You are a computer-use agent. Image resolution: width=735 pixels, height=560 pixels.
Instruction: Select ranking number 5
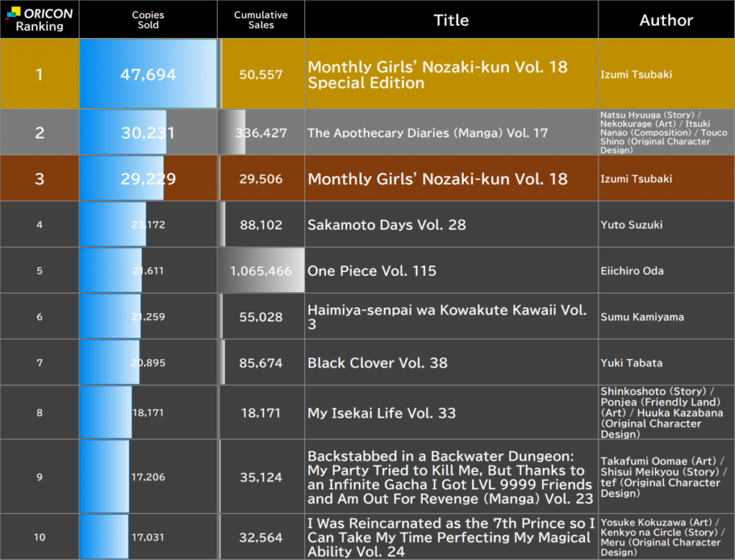39,271
